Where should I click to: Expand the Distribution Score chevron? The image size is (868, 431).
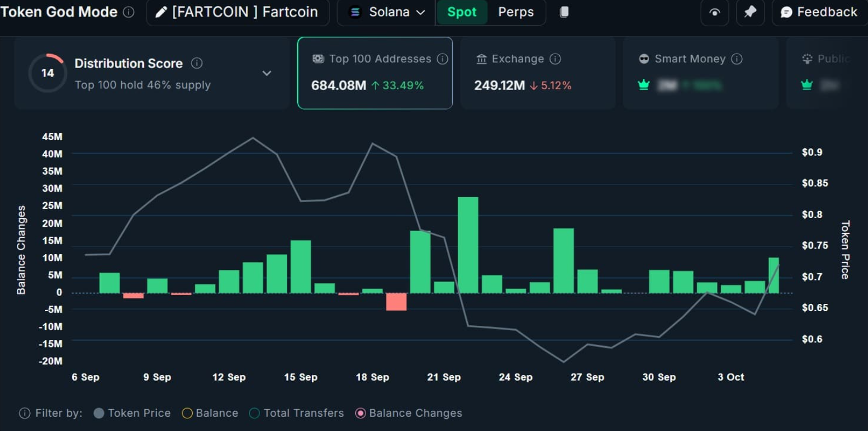267,73
